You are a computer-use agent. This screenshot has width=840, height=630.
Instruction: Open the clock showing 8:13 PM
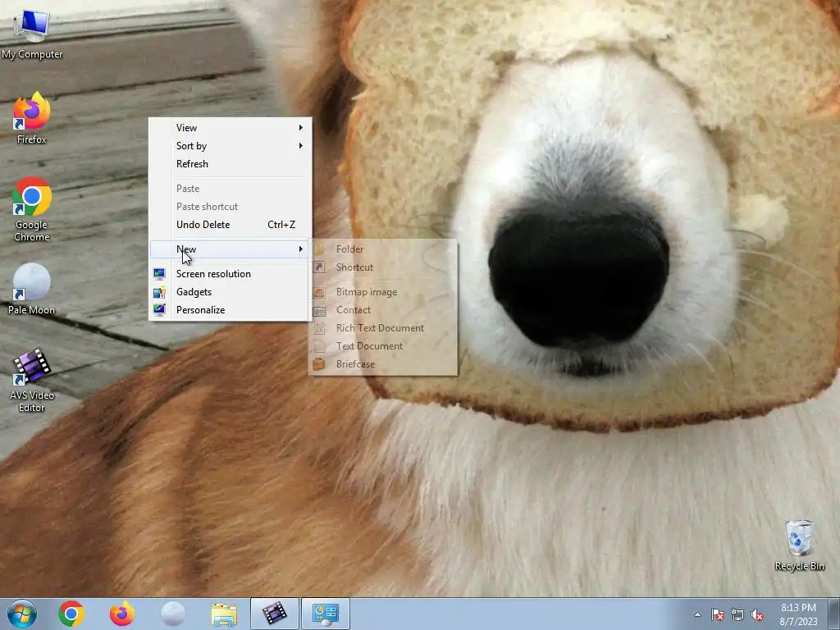[798, 614]
